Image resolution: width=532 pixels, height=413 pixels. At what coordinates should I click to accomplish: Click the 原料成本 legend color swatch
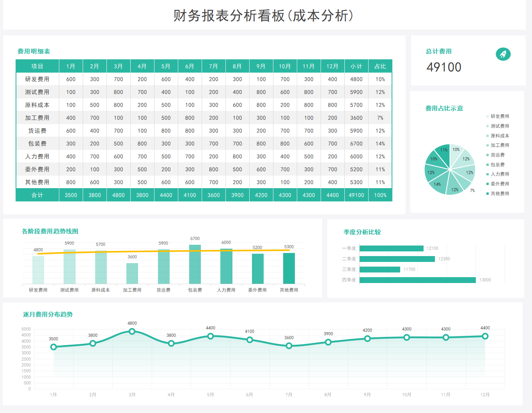coord(487,135)
